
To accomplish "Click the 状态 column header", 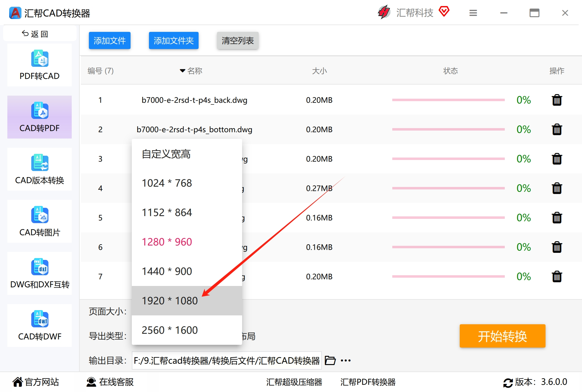I will coord(451,71).
